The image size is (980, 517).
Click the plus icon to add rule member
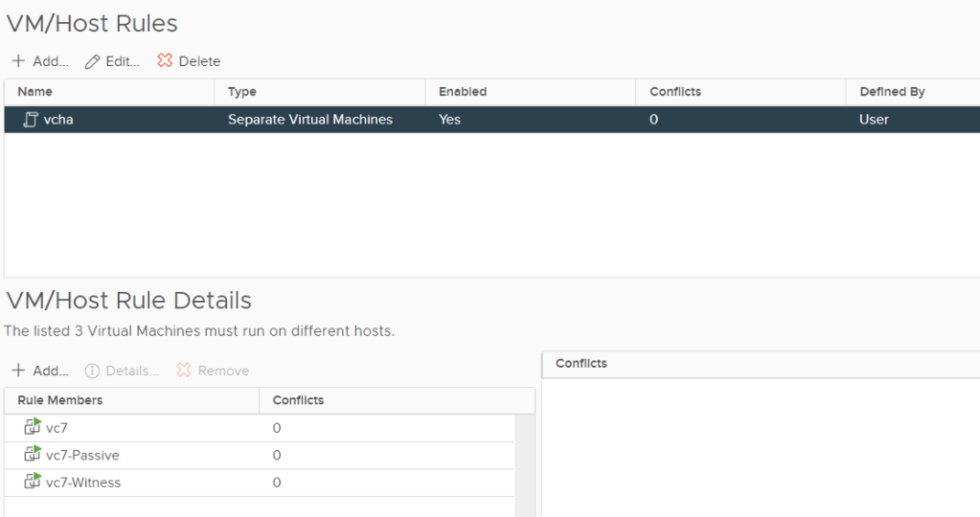click(18, 371)
